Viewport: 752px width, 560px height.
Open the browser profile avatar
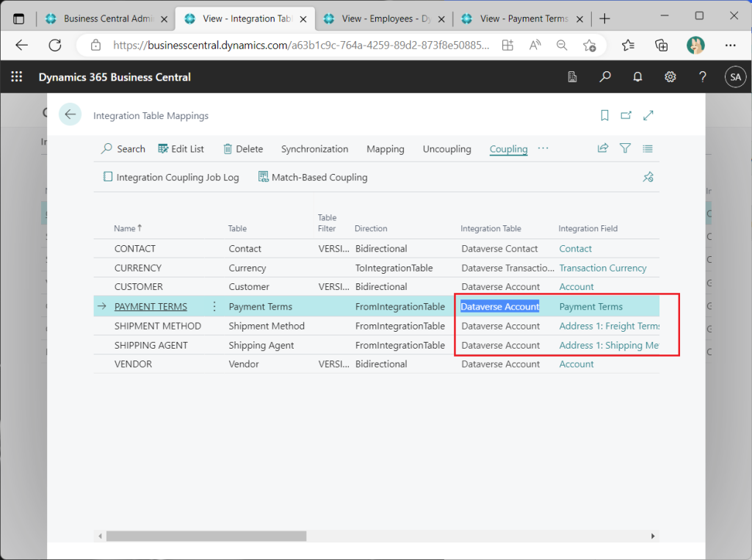695,46
